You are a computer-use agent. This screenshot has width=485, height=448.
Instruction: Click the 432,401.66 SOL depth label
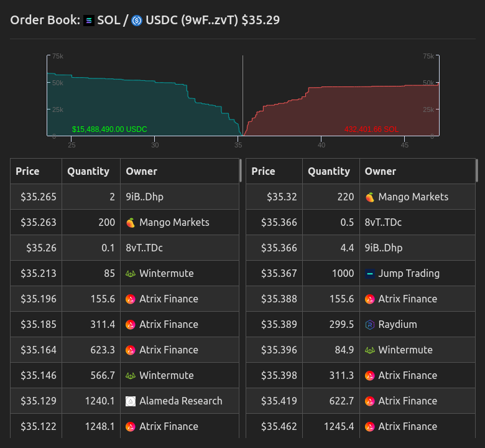pos(371,129)
